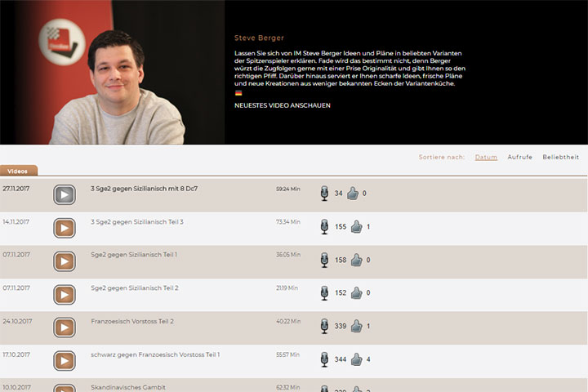The height and width of the screenshot is (392, 588).
Task: Click microphone icon next to 34 views
Action: (x=324, y=194)
